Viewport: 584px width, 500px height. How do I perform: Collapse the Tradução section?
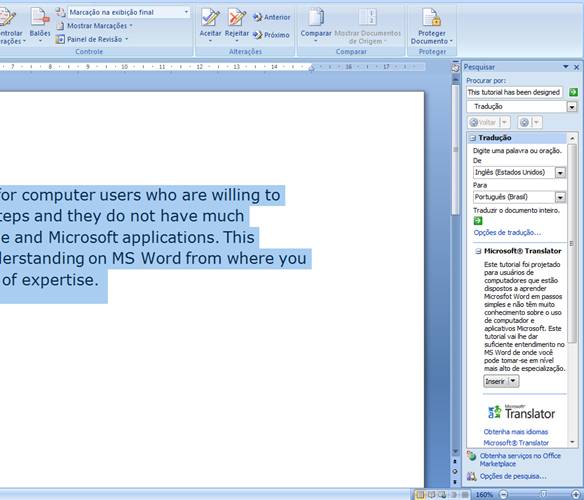[473, 138]
